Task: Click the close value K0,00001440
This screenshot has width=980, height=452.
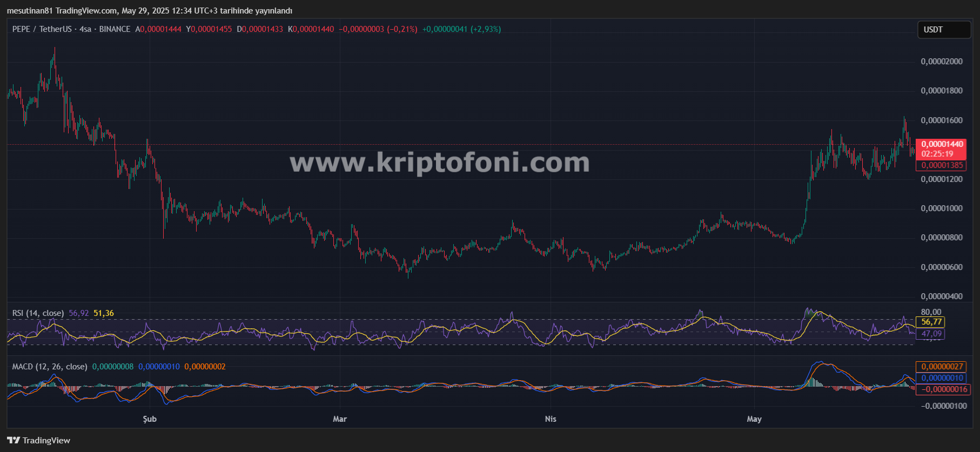Action: pos(311,29)
